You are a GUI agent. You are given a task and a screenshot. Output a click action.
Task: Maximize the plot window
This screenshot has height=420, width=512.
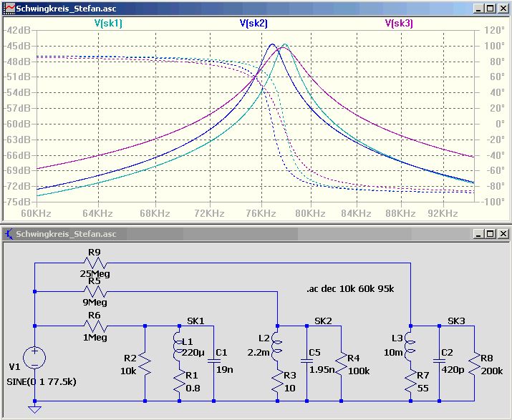pos(490,9)
